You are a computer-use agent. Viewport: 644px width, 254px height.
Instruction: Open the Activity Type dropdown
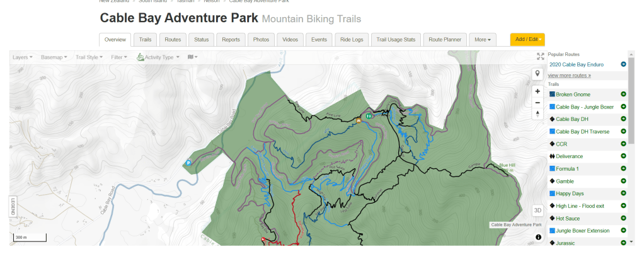coord(158,57)
